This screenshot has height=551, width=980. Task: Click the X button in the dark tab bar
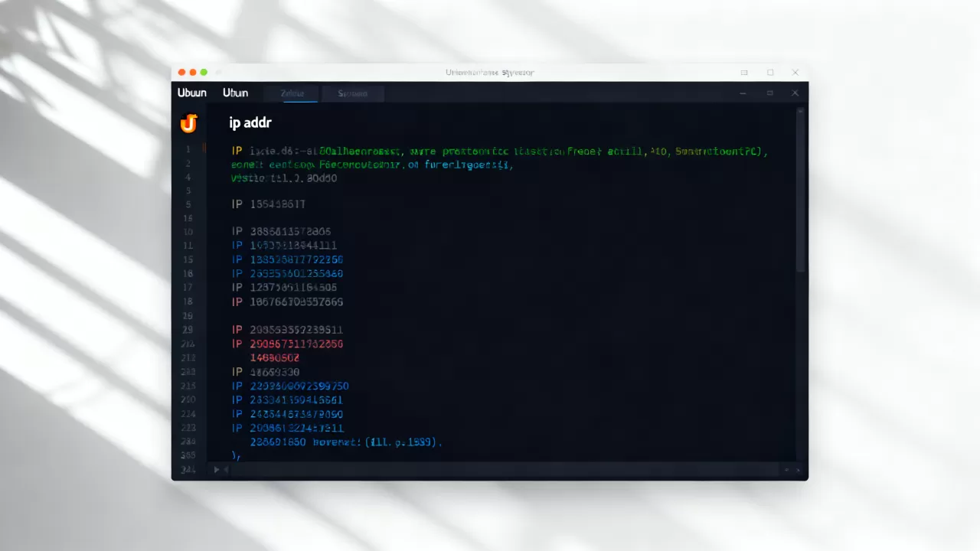795,93
